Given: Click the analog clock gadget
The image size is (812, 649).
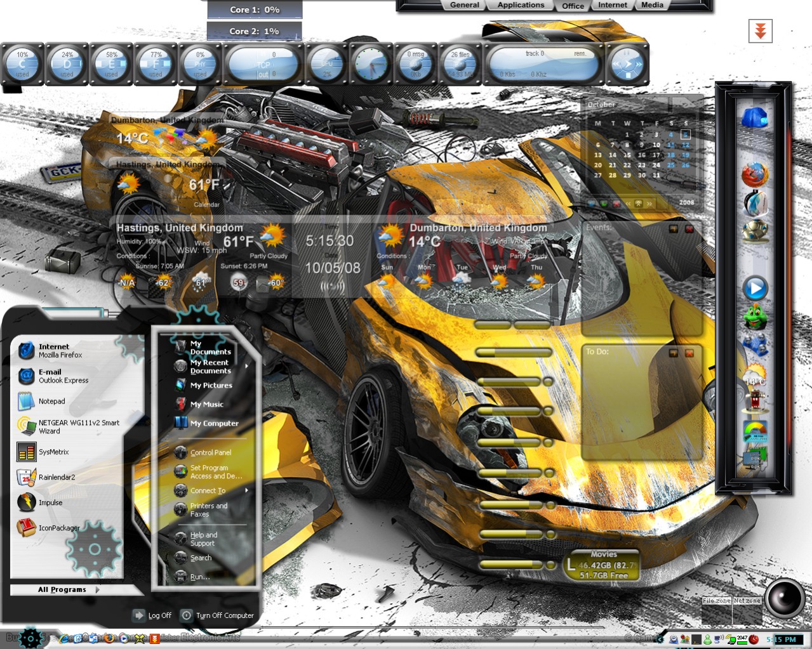Looking at the screenshot, I should 371,64.
